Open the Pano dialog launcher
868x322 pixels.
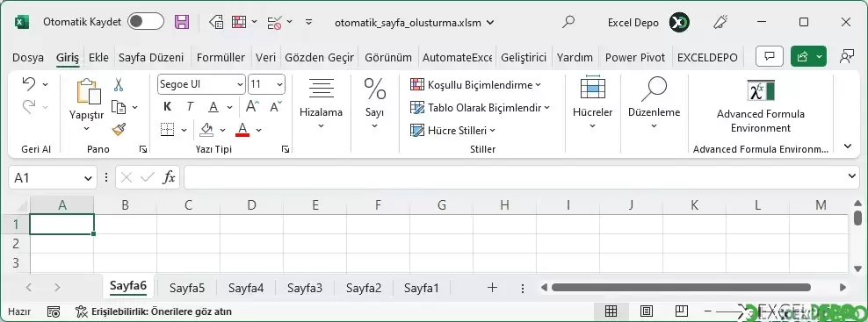click(x=143, y=149)
